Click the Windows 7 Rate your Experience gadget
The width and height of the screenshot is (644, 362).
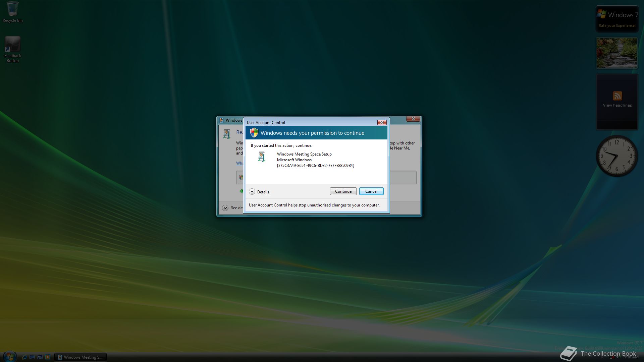tap(617, 19)
